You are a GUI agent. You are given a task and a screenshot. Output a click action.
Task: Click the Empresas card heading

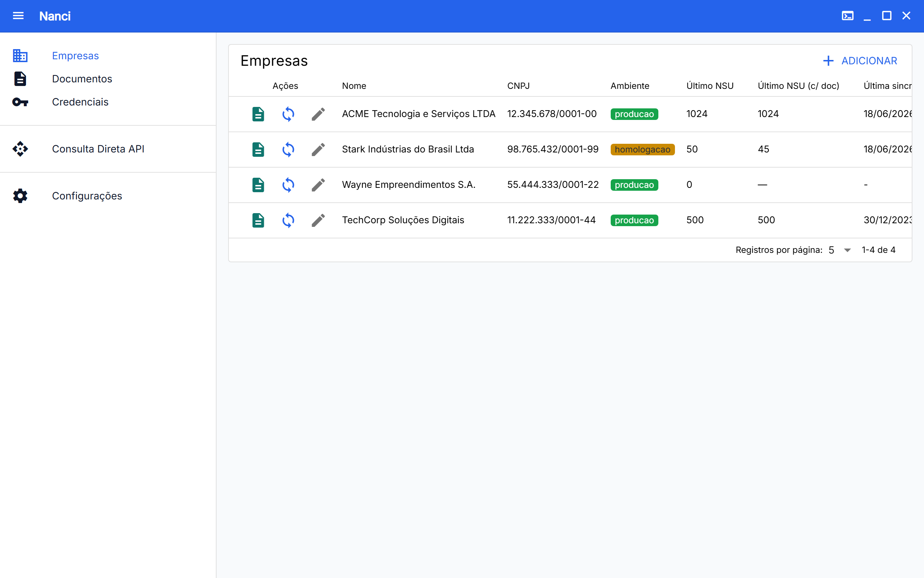click(274, 61)
